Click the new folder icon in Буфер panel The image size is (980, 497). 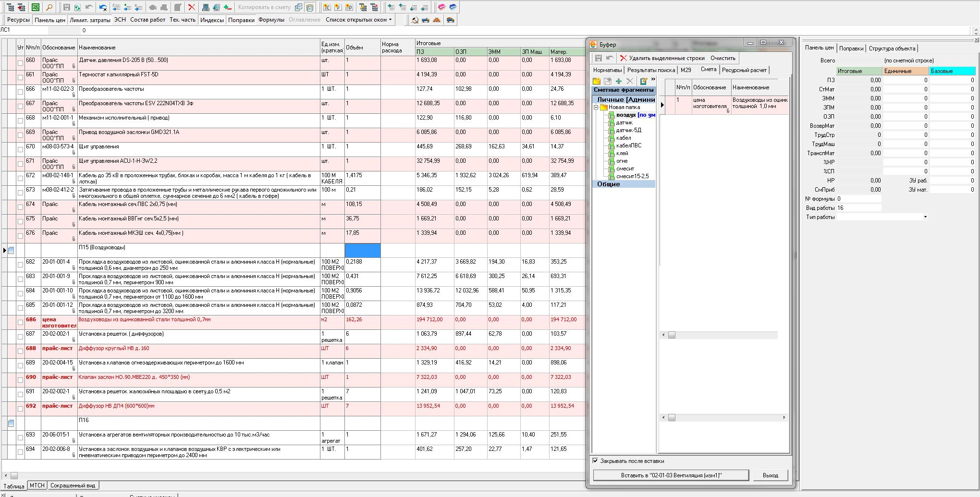(x=597, y=81)
